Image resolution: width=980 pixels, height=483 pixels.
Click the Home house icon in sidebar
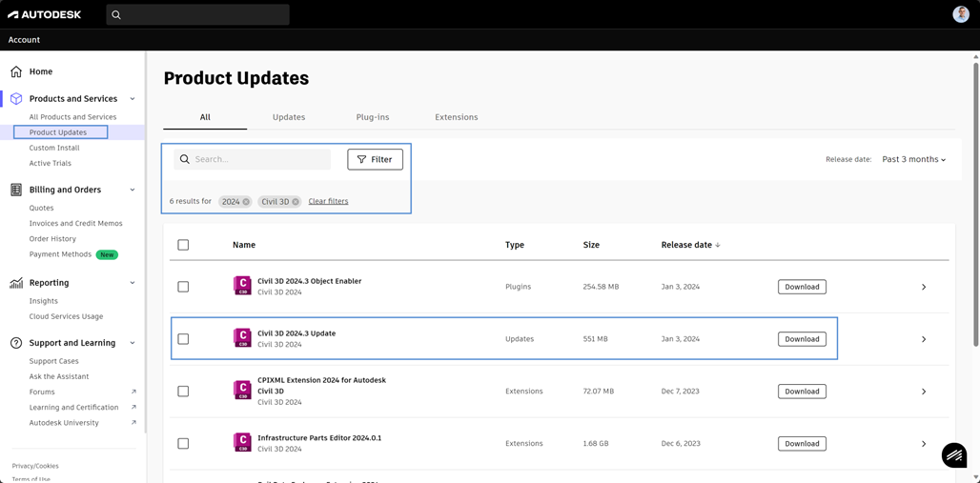pyautogui.click(x=16, y=71)
